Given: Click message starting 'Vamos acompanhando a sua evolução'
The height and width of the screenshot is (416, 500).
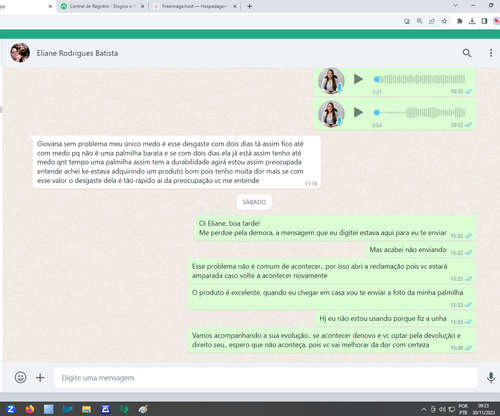Looking at the screenshot, I should pyautogui.click(x=332, y=341).
